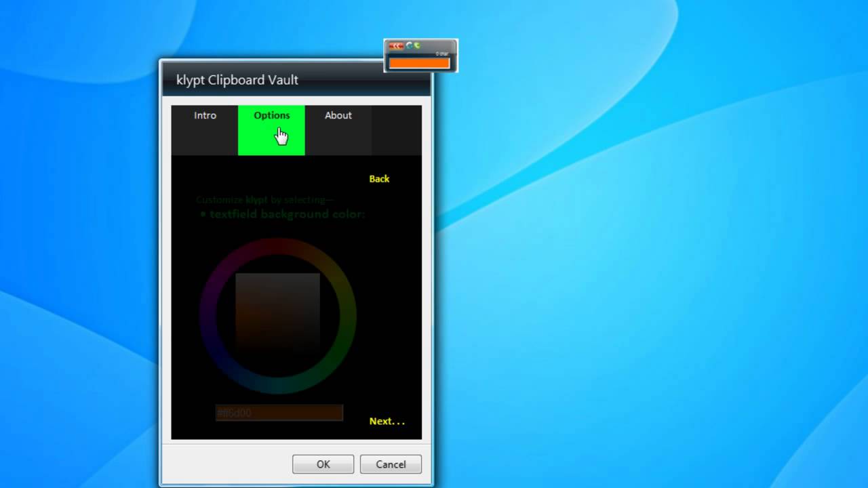
Task: Click the hex color input field
Action: click(279, 412)
